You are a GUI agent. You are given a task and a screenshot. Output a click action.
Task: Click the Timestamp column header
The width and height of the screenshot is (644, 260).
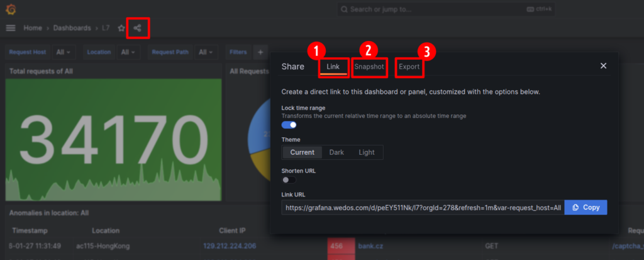click(30, 230)
